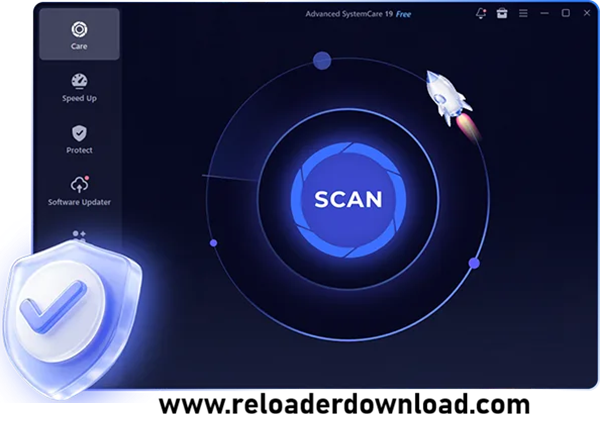Start the system SCAN button
This screenshot has width=600, height=422.
[x=348, y=199]
